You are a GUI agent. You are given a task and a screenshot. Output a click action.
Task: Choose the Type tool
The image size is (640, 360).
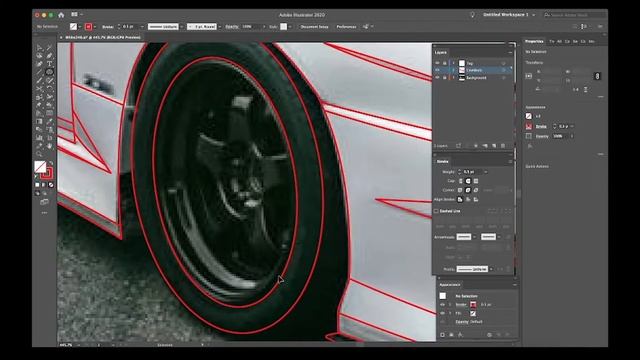point(49,64)
